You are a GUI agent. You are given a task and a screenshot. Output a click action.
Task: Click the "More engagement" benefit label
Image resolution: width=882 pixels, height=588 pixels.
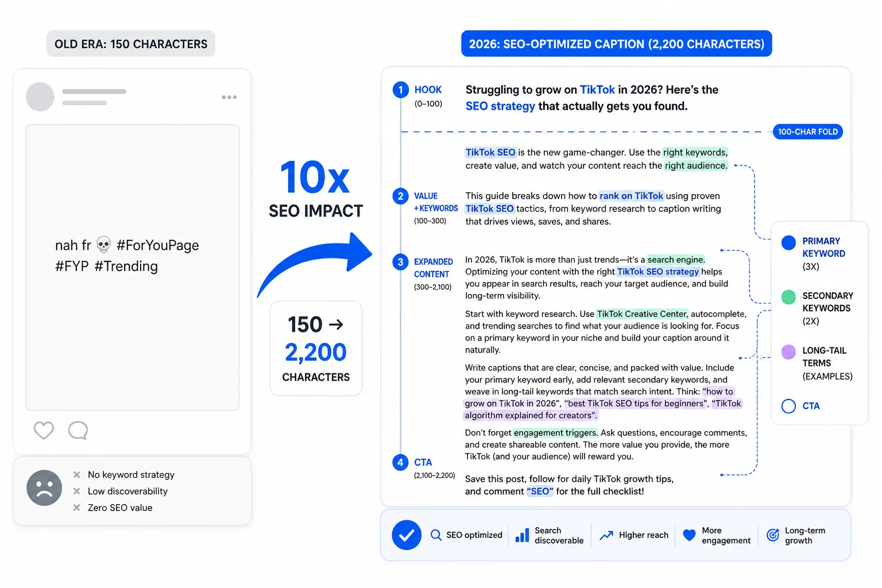(726, 535)
